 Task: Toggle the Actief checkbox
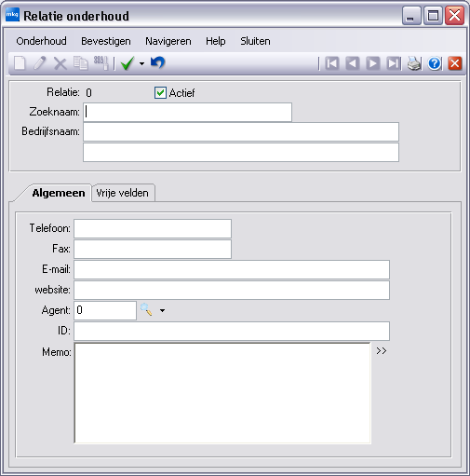pos(160,93)
